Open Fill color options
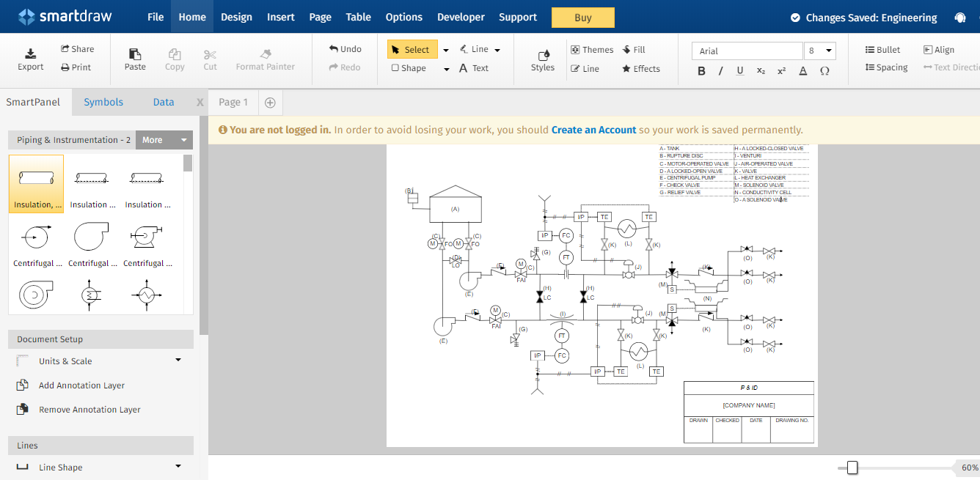 pos(634,50)
